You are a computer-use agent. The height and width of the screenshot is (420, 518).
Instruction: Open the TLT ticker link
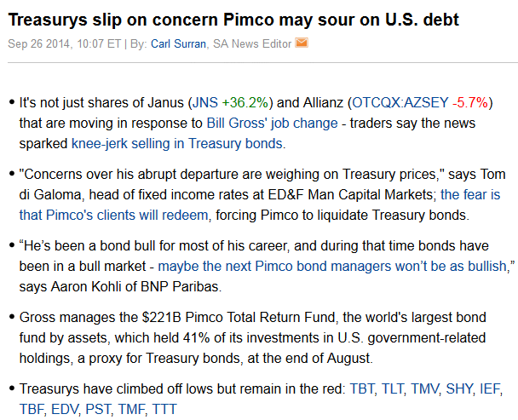393,389
